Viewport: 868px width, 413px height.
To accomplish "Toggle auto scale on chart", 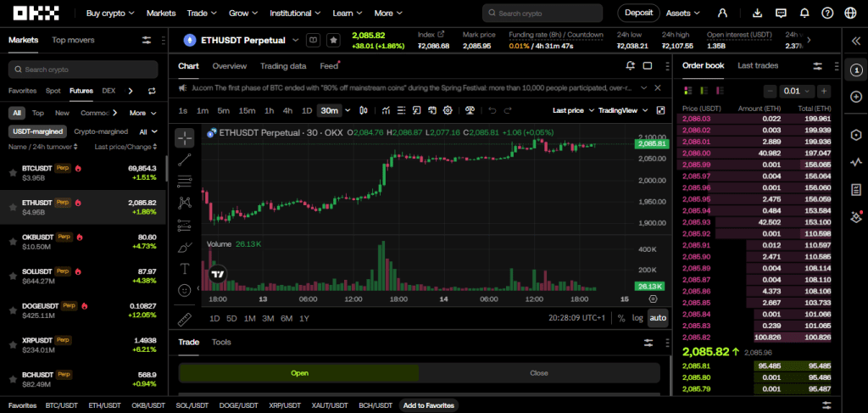I will point(658,318).
